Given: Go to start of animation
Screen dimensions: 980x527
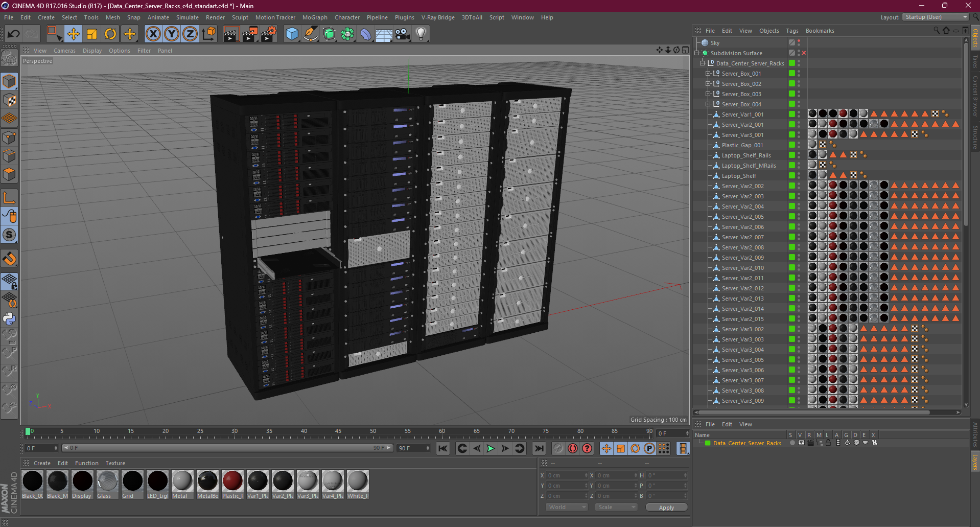Looking at the screenshot, I should point(443,448).
